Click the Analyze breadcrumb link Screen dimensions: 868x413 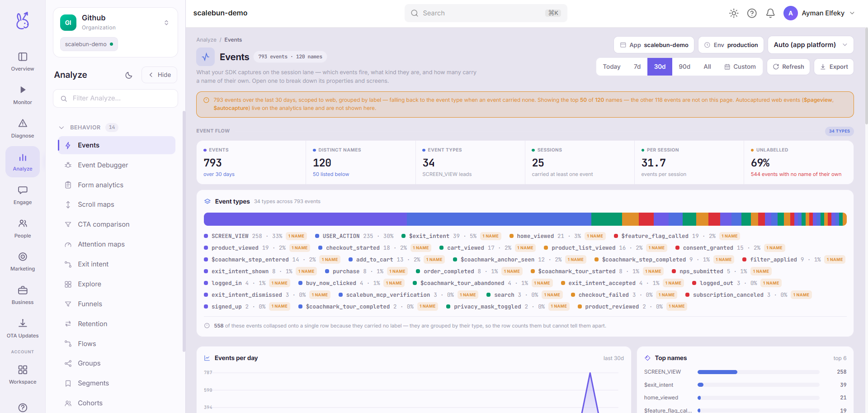(x=206, y=40)
